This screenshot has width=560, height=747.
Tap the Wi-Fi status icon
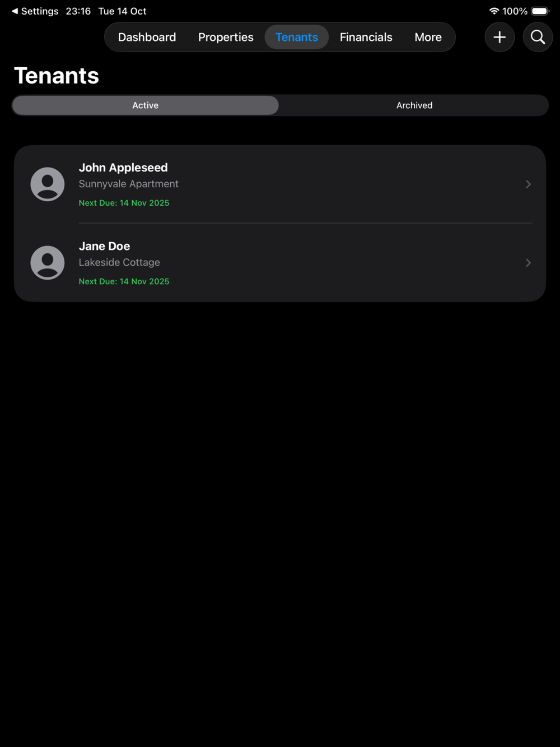pos(494,11)
